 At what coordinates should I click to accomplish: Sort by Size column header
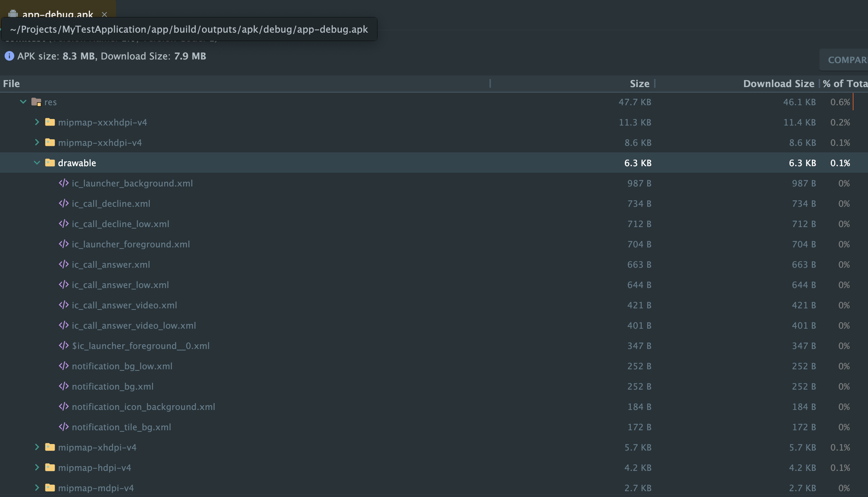[639, 84]
